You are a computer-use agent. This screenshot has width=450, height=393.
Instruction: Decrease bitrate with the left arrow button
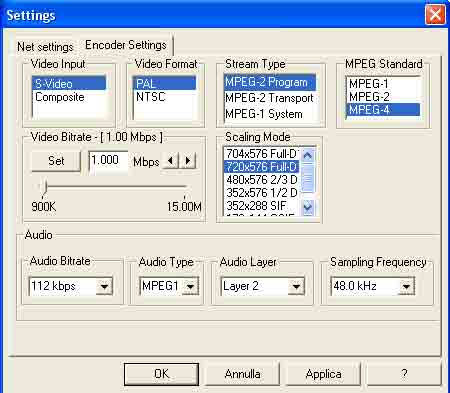pos(170,161)
